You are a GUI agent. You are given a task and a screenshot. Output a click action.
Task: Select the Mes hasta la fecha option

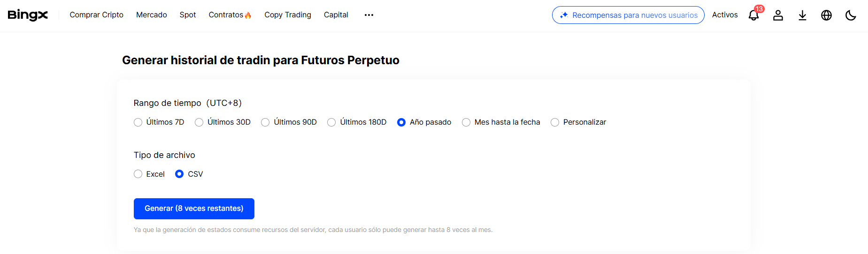(466, 122)
